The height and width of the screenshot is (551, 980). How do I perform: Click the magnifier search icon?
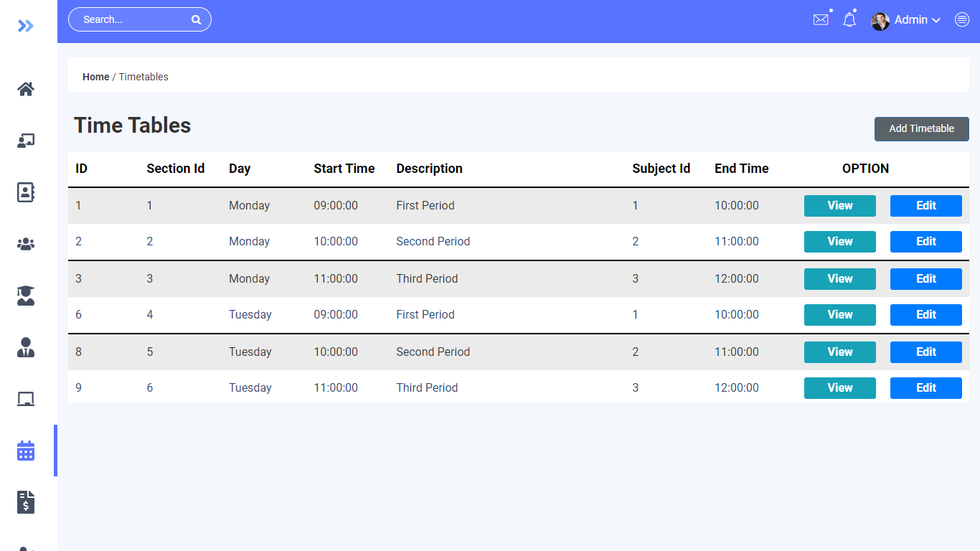[x=196, y=20]
